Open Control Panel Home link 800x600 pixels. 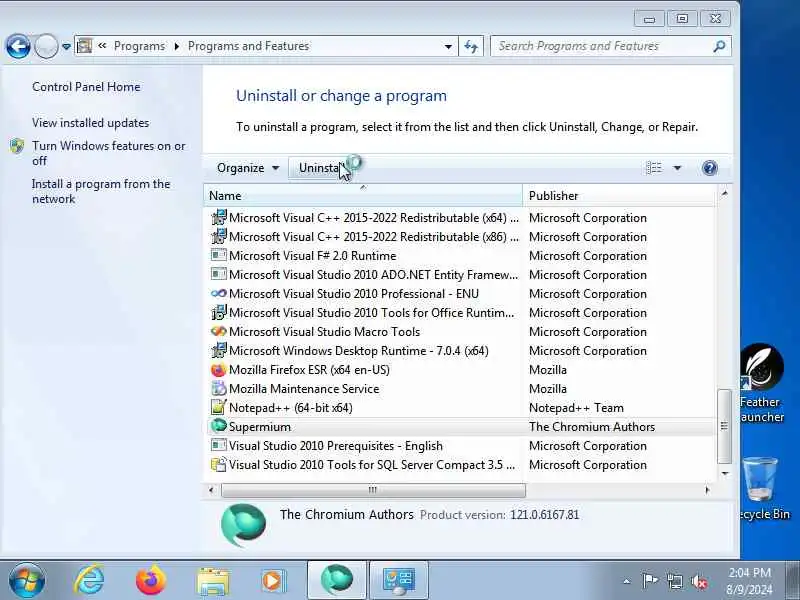pyautogui.click(x=86, y=87)
